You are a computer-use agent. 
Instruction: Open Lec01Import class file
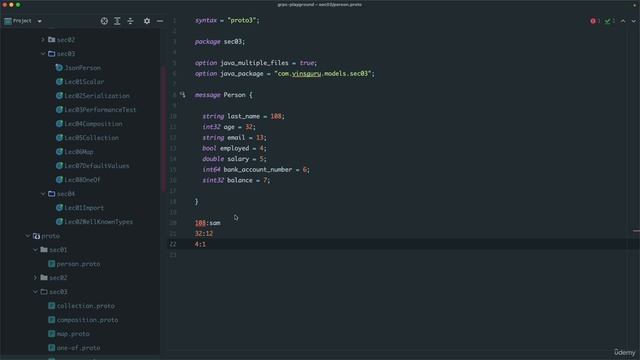pos(84,208)
